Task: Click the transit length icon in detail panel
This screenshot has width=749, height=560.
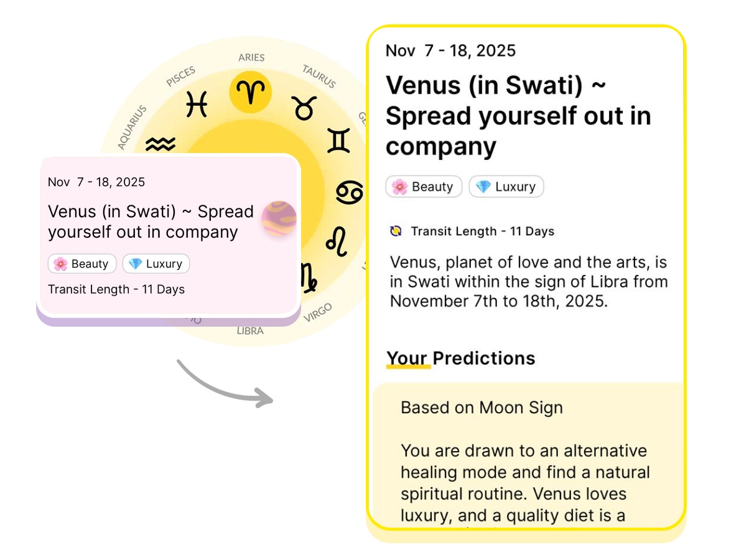Action: click(396, 231)
